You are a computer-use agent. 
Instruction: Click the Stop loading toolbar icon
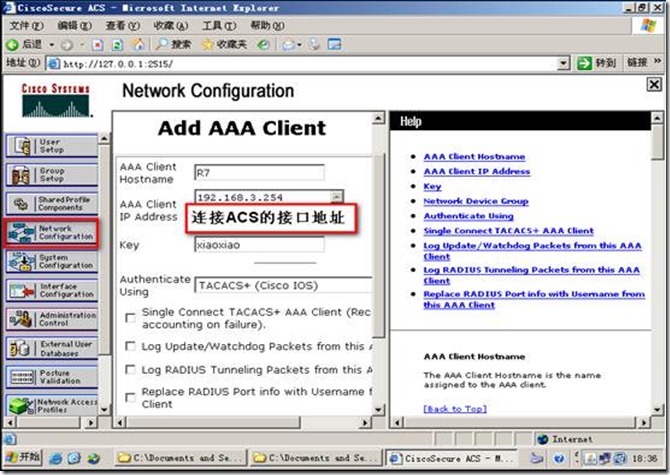[97, 44]
